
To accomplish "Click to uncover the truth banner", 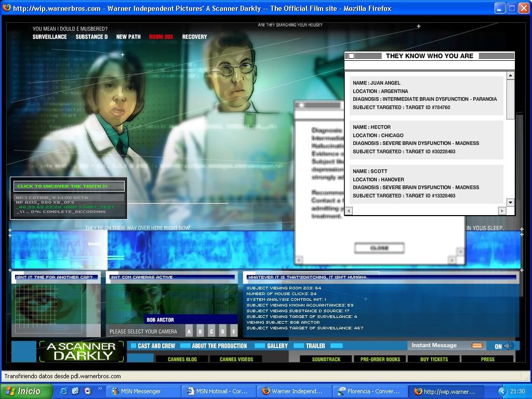I will 69,186.
